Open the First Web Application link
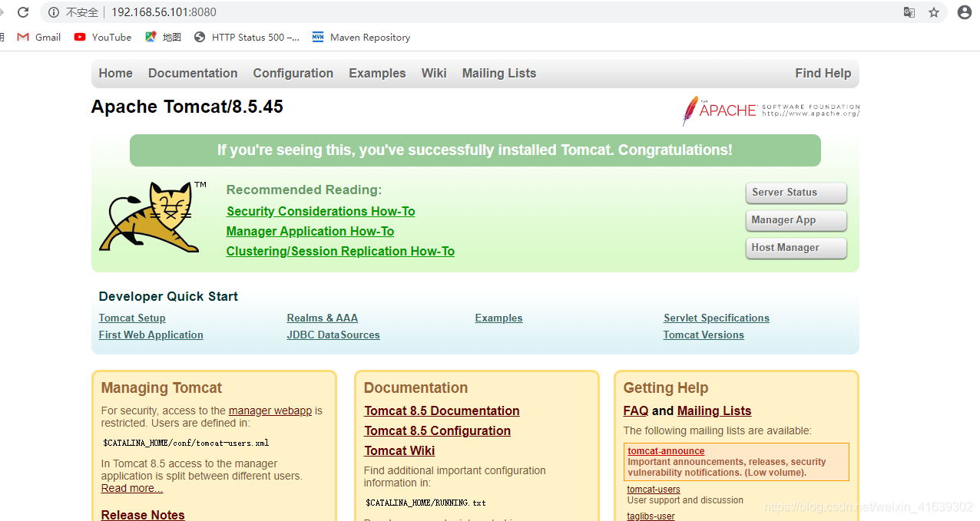Image resolution: width=980 pixels, height=521 pixels. (151, 335)
